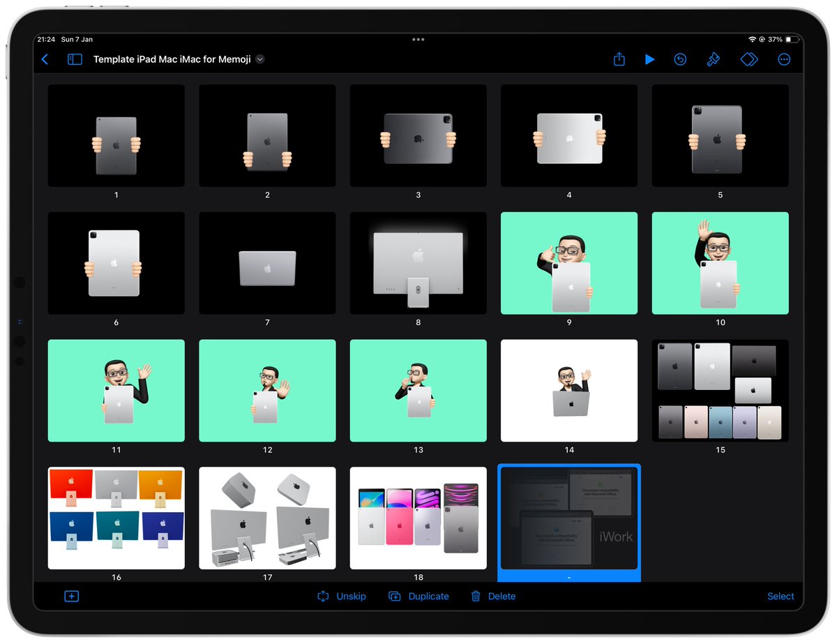Tap the Wi-Fi status icon
837x644 pixels.
pyautogui.click(x=752, y=40)
